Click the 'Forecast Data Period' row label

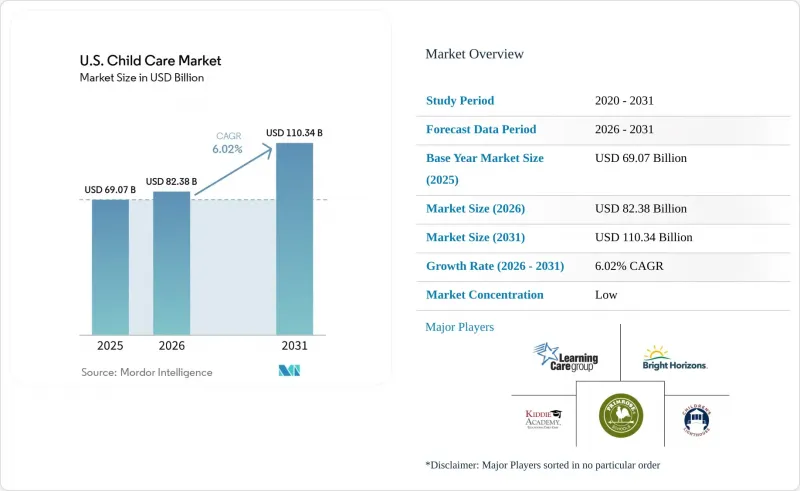tap(481, 129)
